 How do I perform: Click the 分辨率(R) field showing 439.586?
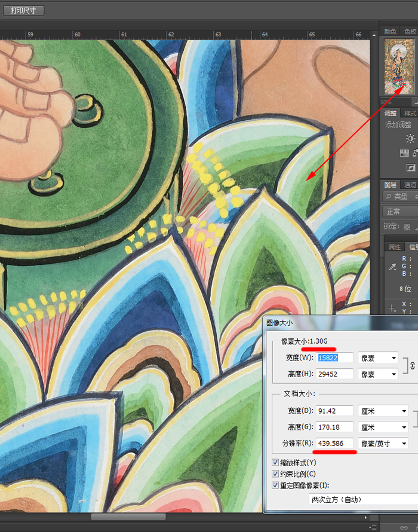point(334,444)
